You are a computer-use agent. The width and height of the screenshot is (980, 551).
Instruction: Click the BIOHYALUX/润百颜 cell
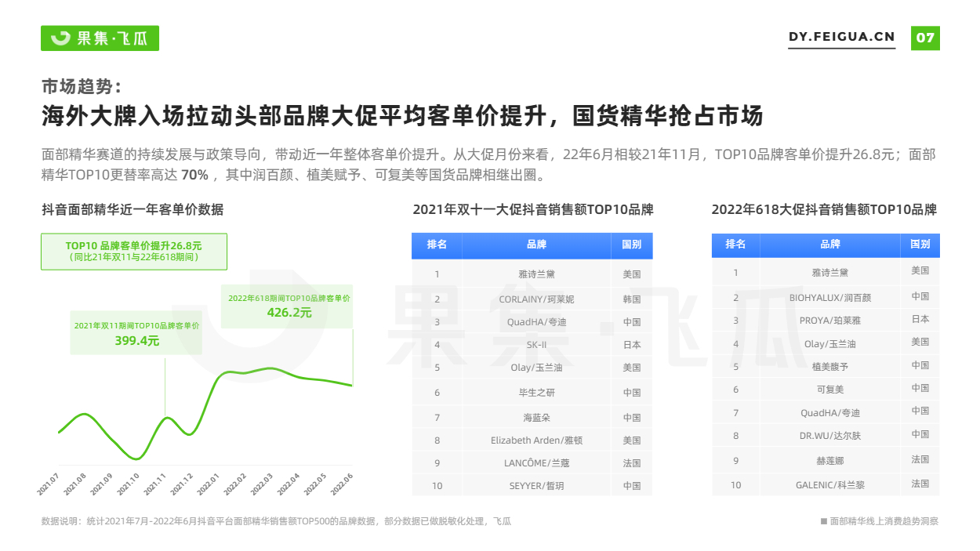click(x=829, y=298)
